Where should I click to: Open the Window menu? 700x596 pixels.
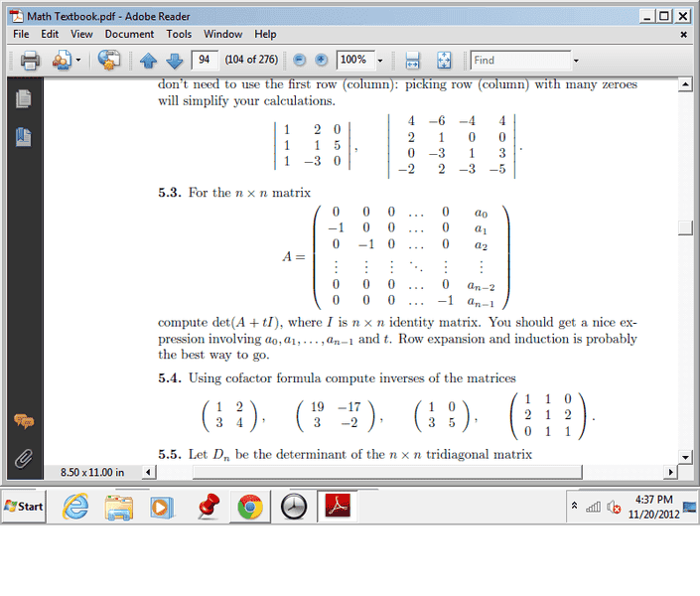coord(222,34)
